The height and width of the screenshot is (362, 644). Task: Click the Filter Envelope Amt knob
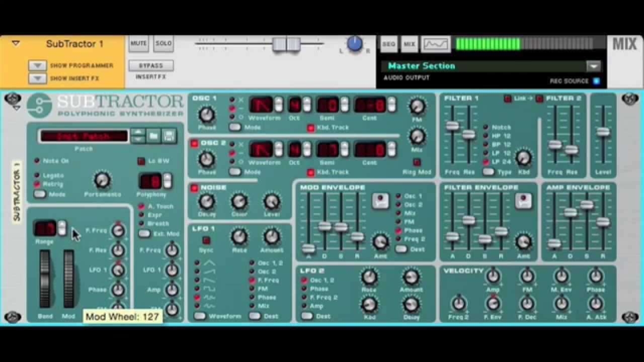524,242
